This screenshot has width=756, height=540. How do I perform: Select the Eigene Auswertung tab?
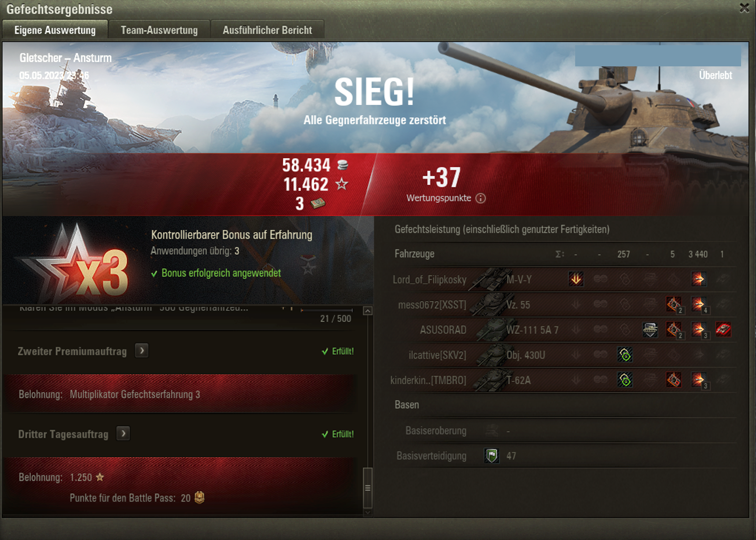coord(55,30)
